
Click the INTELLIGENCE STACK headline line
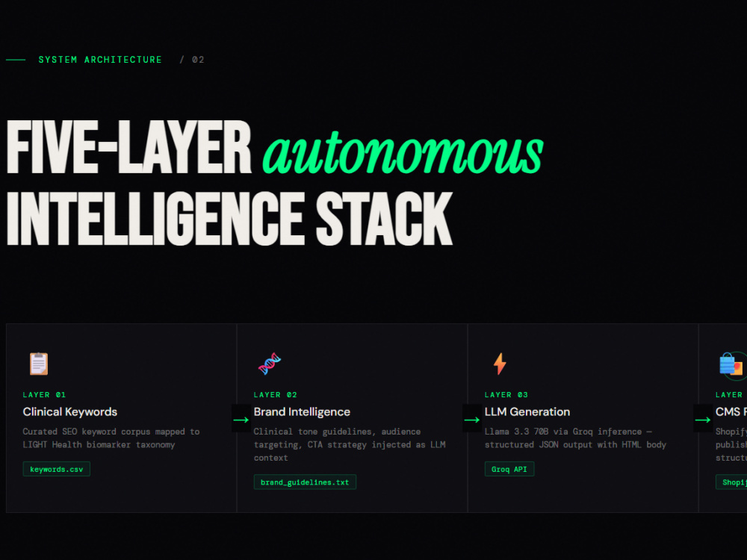click(x=229, y=219)
